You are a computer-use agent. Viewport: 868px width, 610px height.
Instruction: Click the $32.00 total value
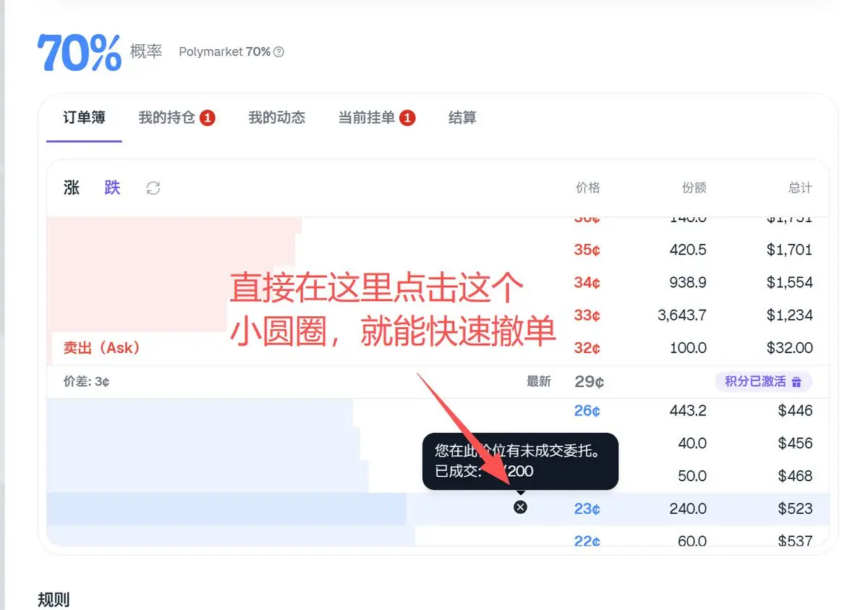pyautogui.click(x=790, y=348)
